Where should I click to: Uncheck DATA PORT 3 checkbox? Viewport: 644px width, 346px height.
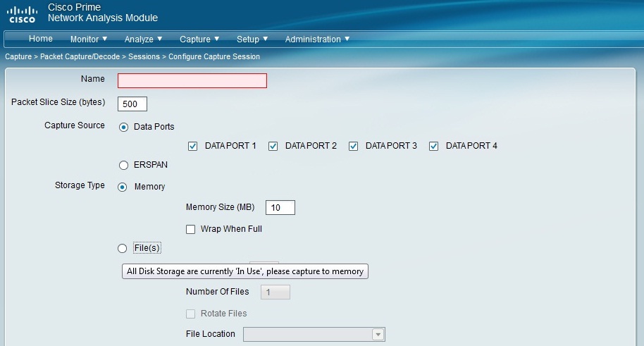point(353,147)
